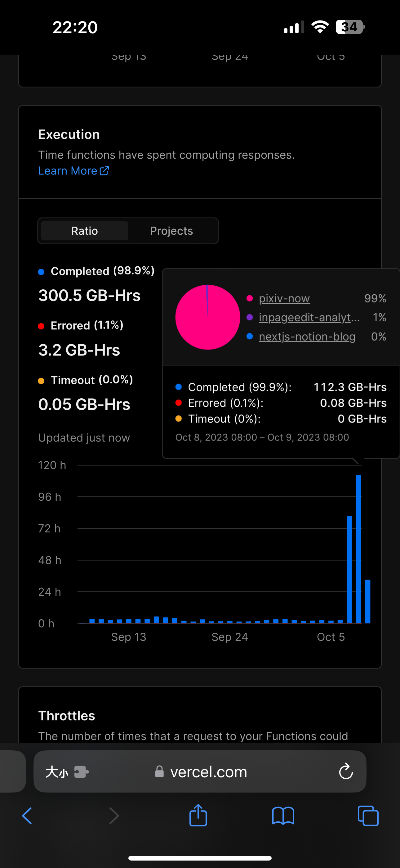Open the nextjs-notion-blog project link
The image size is (400, 868).
point(307,337)
